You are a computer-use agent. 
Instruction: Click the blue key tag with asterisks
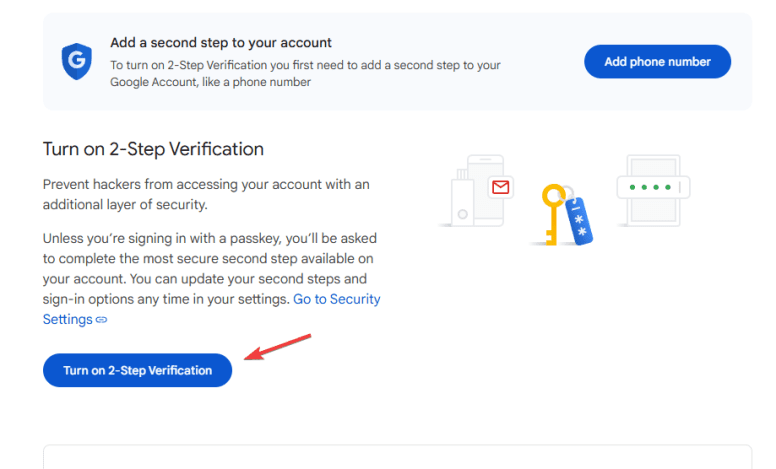click(x=579, y=220)
